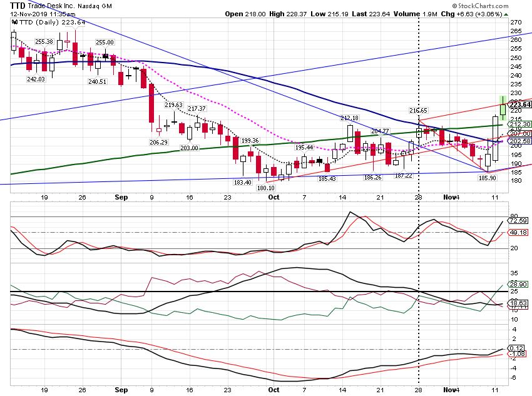
Task: Click the 72.59 stochastic value tag
Action: 518,221
